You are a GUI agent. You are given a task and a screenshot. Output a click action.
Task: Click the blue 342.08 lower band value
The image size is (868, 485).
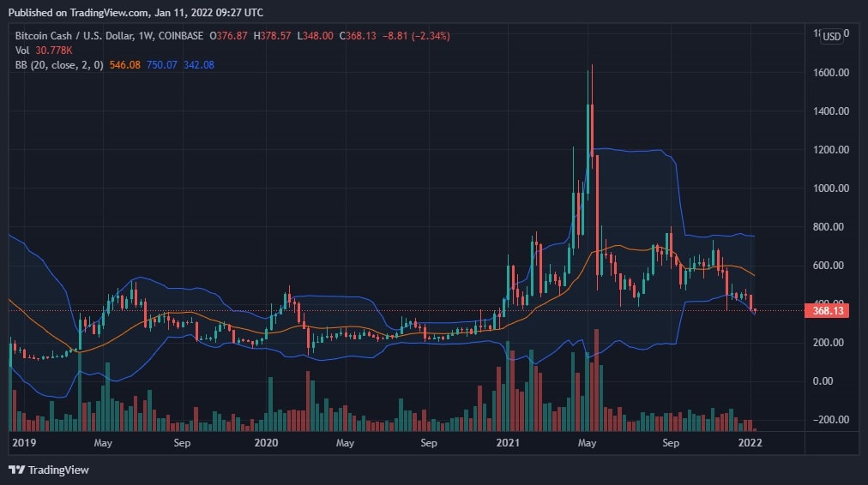(x=198, y=66)
